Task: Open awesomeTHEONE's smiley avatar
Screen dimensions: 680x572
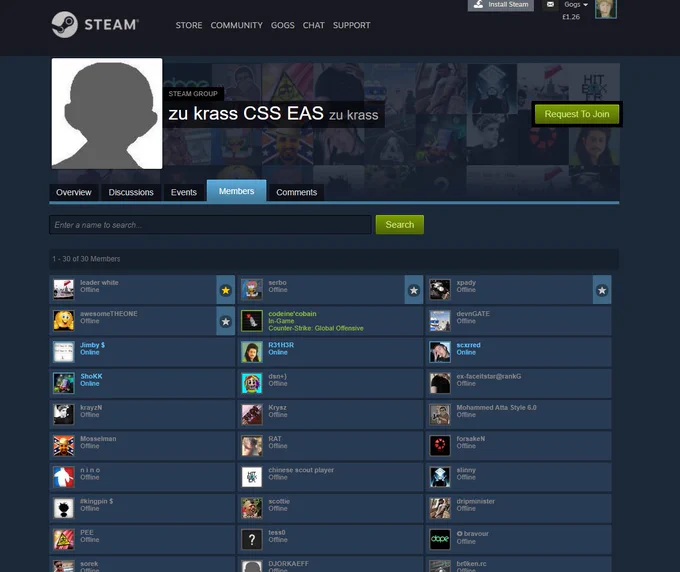Action: 64,321
